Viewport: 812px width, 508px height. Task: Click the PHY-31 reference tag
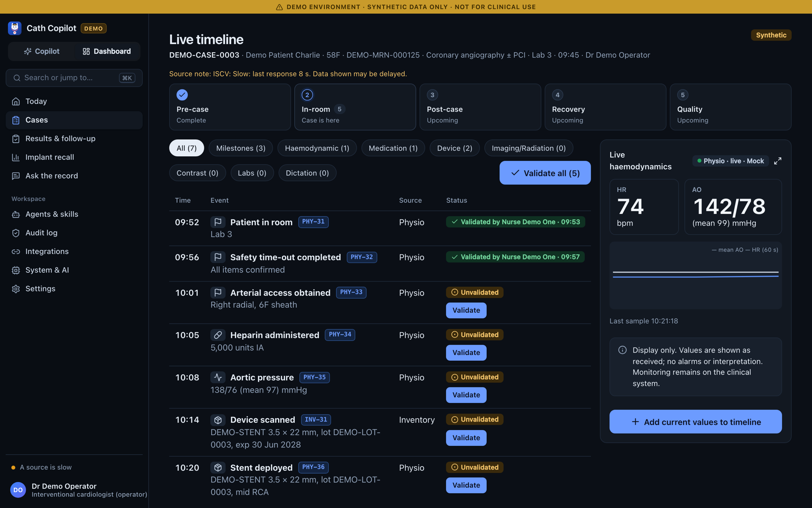point(313,222)
